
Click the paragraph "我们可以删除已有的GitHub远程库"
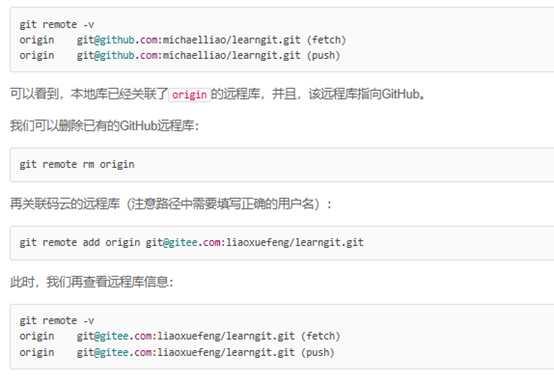click(x=105, y=126)
